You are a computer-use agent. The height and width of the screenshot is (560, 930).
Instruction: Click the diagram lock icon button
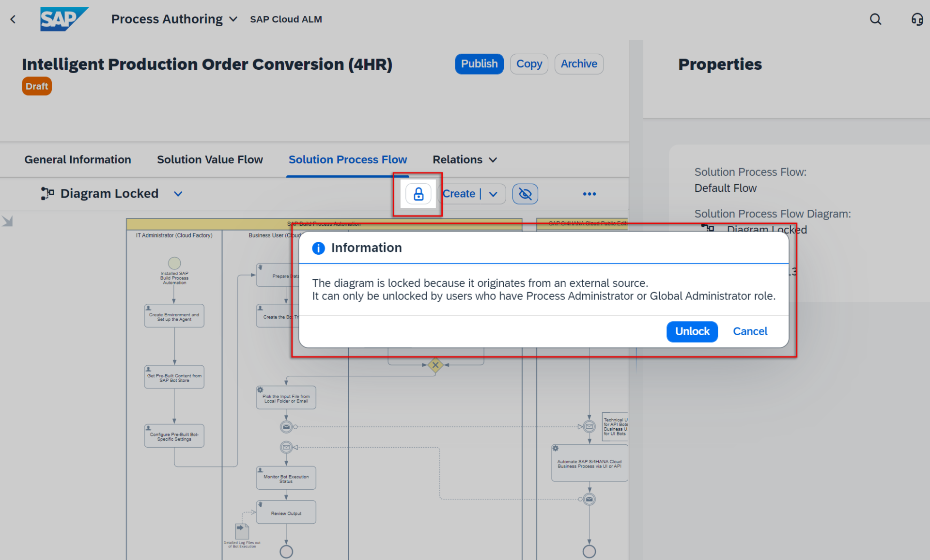click(418, 194)
